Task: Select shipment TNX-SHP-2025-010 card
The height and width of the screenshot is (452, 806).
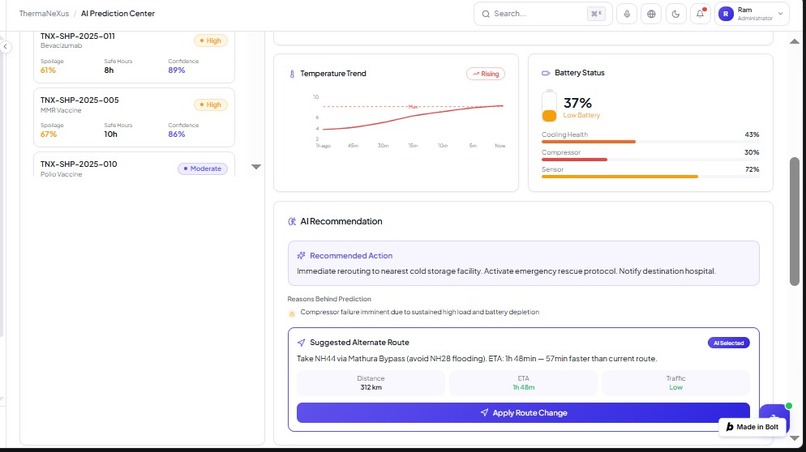Action: (x=134, y=165)
